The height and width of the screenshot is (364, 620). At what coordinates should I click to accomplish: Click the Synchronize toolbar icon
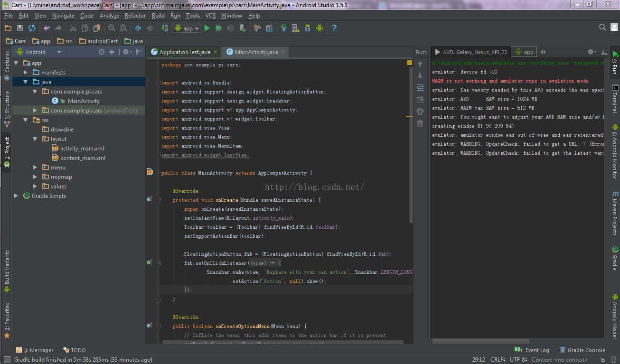(x=32, y=28)
